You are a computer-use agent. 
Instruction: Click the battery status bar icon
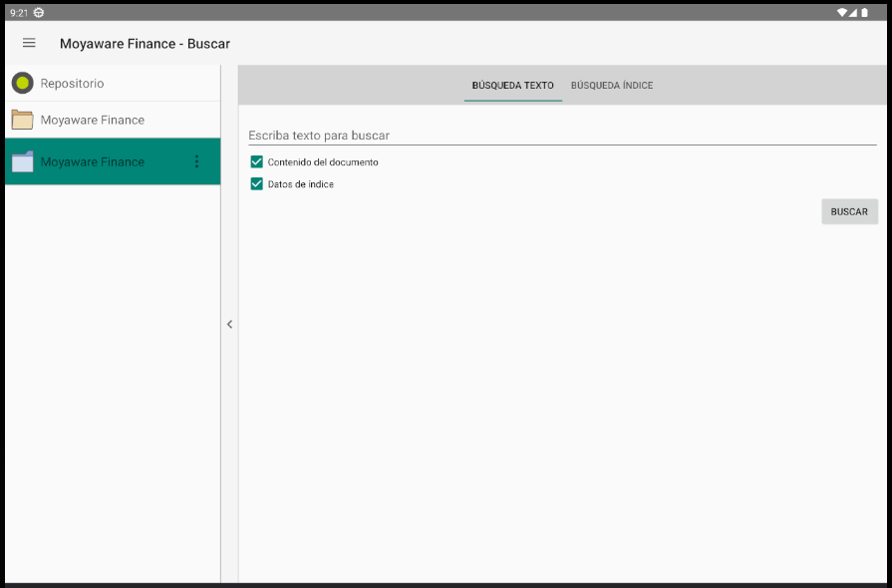(x=864, y=13)
